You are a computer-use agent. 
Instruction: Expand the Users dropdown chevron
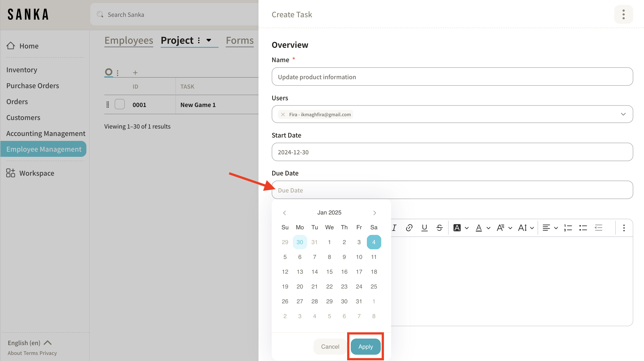pyautogui.click(x=623, y=114)
